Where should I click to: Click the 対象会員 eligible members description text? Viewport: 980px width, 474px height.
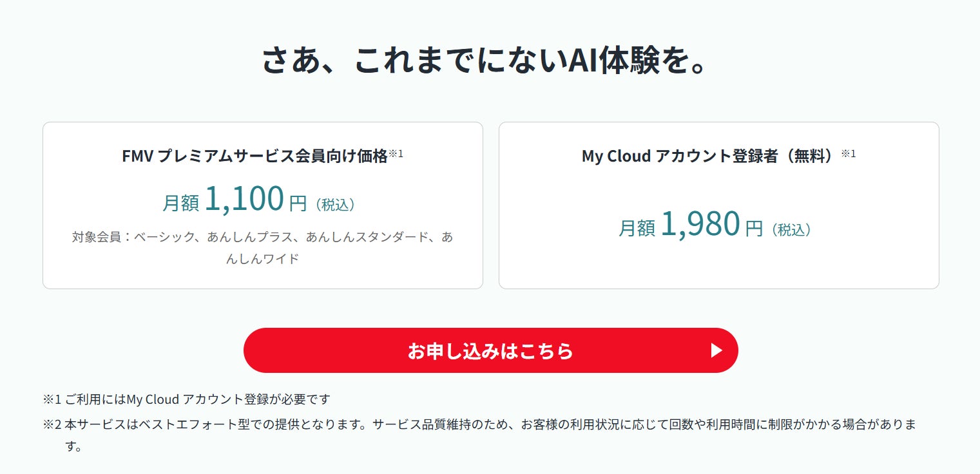(x=262, y=237)
